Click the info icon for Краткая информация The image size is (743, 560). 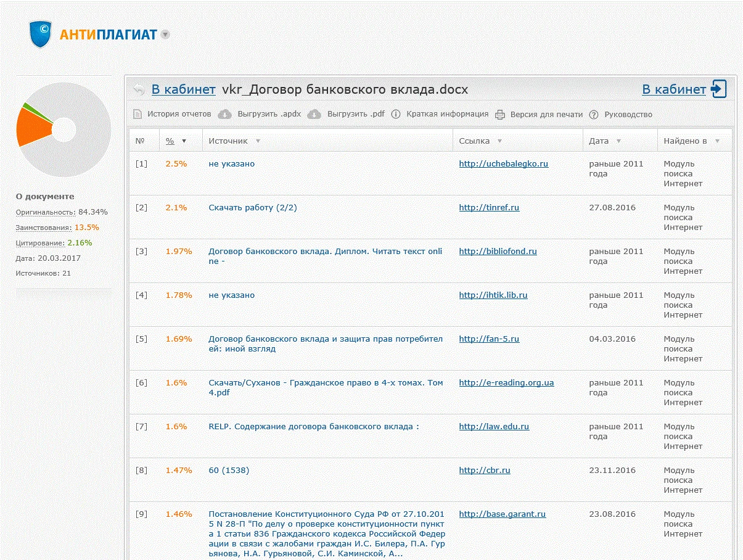click(396, 114)
